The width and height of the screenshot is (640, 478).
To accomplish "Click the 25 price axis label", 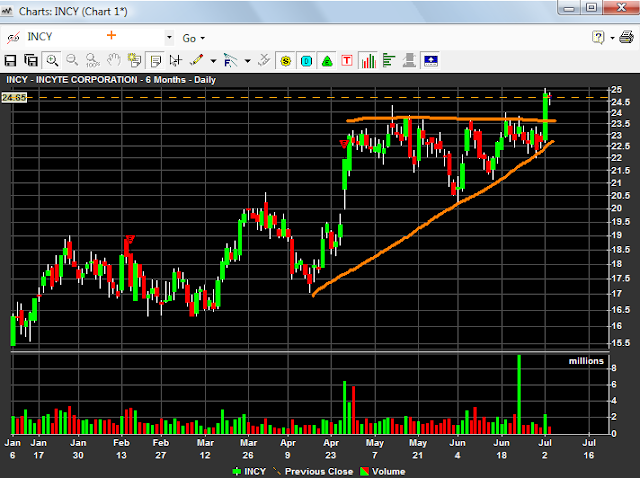I will point(617,89).
